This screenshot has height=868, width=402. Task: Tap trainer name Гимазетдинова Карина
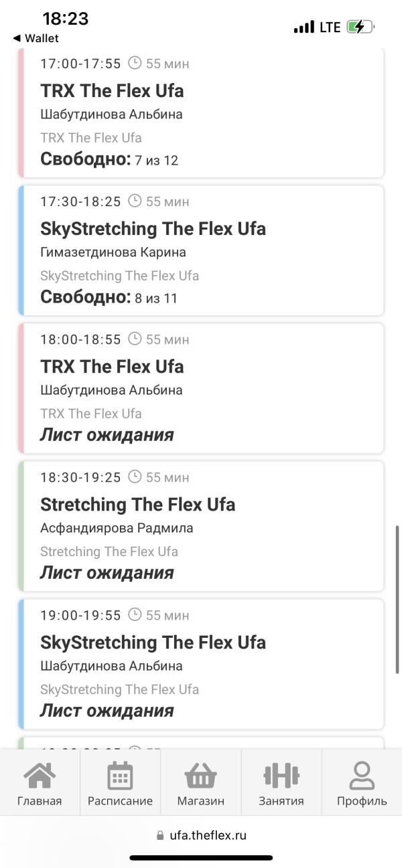tap(113, 252)
